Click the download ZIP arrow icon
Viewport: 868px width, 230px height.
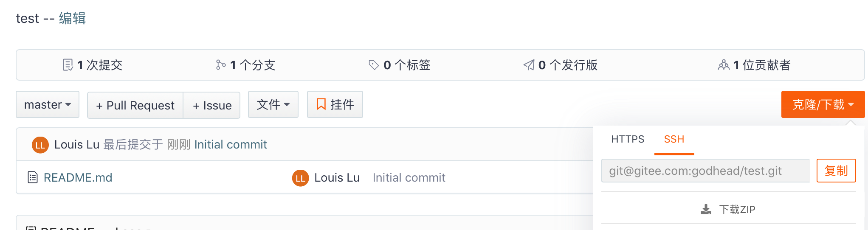706,209
